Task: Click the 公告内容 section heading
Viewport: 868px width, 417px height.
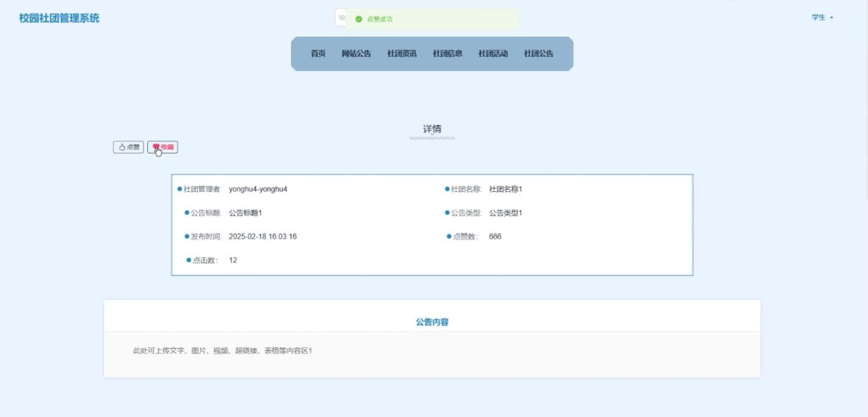Action: coord(432,322)
